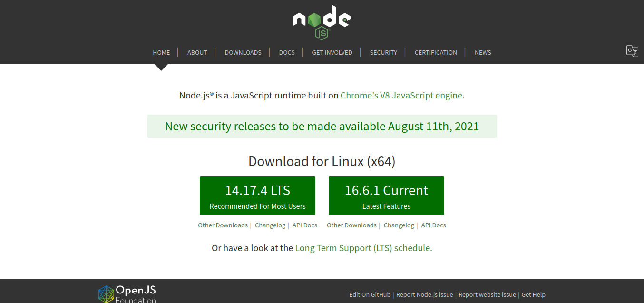Navigate to DOCS
Screen dimensions: 644x303
287,52
